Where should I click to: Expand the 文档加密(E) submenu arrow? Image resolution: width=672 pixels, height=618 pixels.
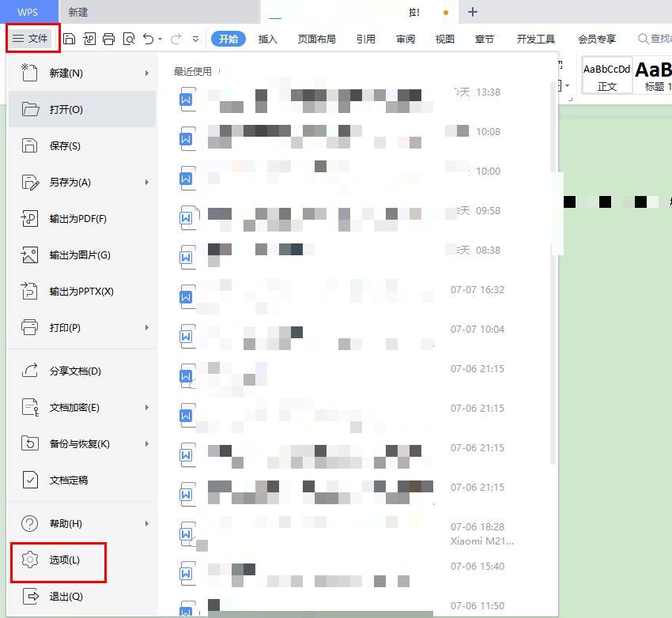[147, 407]
